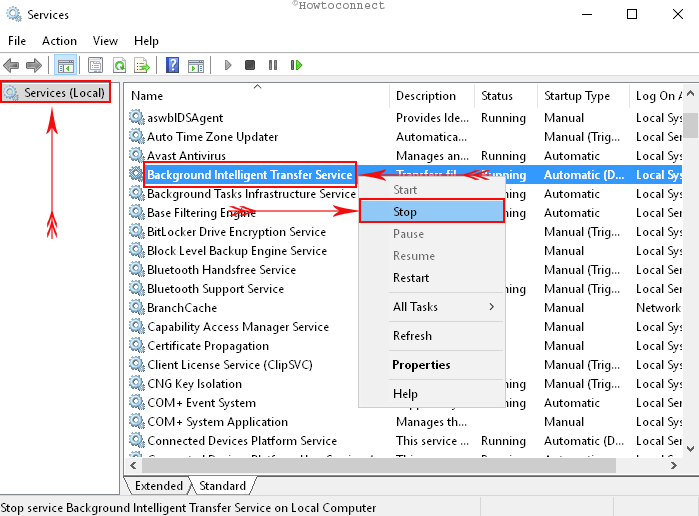Toggle the Show/Hide Action Pane icon
This screenshot has height=516, width=699.
tap(196, 66)
